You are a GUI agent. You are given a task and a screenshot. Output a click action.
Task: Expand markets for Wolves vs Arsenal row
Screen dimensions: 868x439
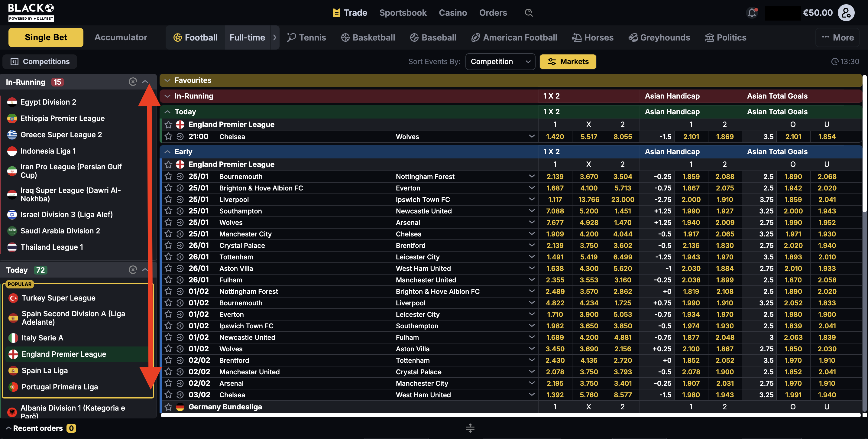(x=531, y=223)
